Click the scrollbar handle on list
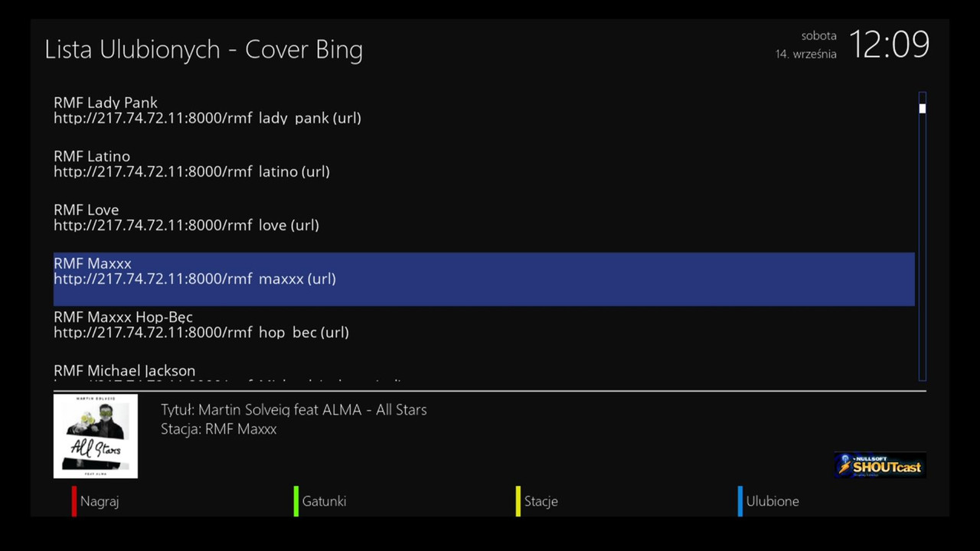Viewport: 980px width, 551px height. coord(923,109)
